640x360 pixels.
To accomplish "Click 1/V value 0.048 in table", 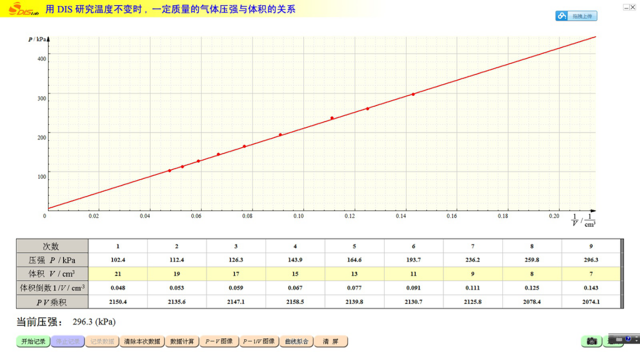I will pyautogui.click(x=118, y=288).
